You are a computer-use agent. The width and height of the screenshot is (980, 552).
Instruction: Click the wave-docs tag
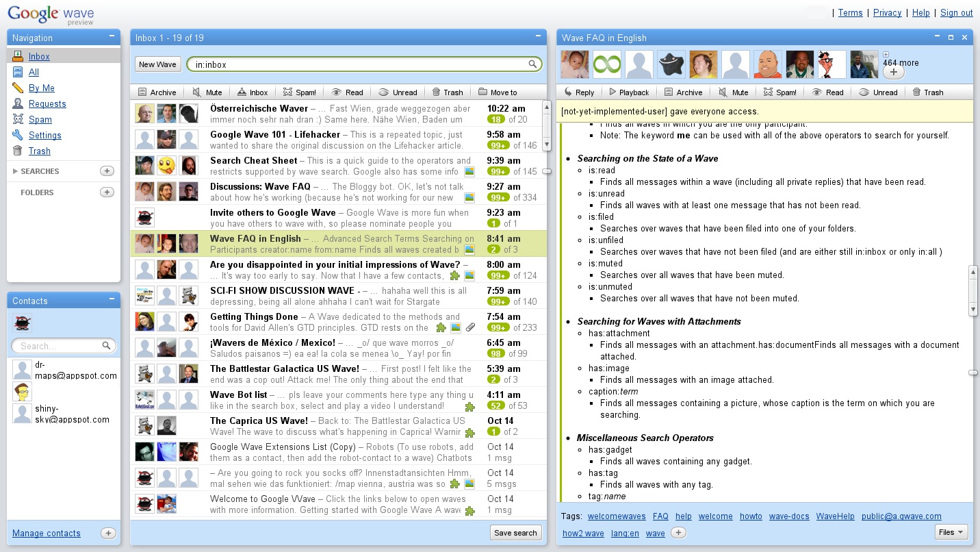789,516
